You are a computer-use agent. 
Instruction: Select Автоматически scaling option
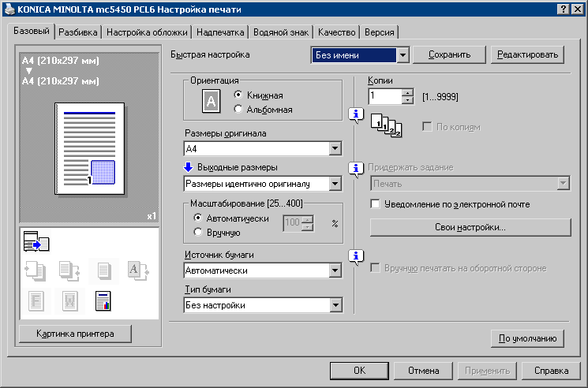coord(198,218)
